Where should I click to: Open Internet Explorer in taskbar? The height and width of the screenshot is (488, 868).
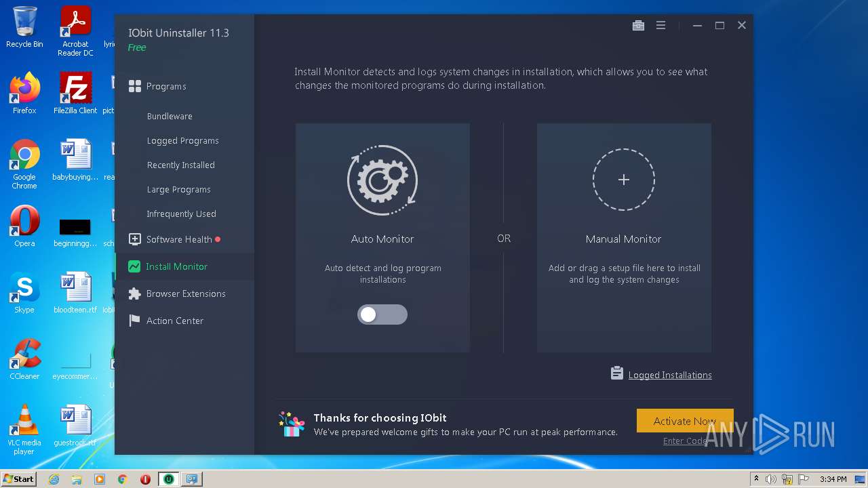pos(54,479)
